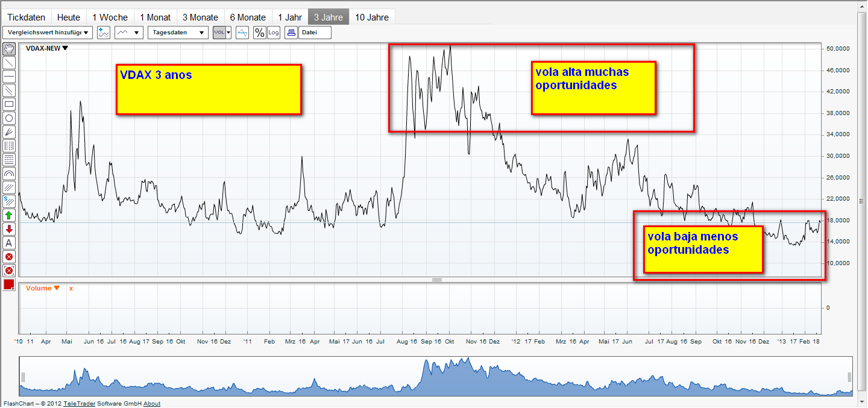Select the parallel channel lines tool
868x408 pixels.
pos(9,90)
